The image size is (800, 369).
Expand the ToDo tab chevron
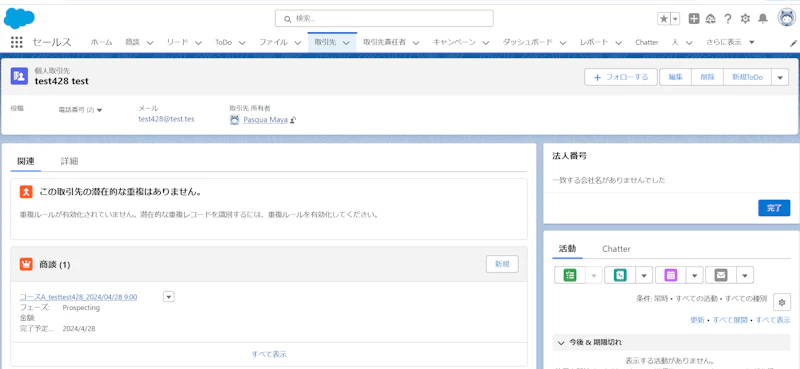(242, 43)
